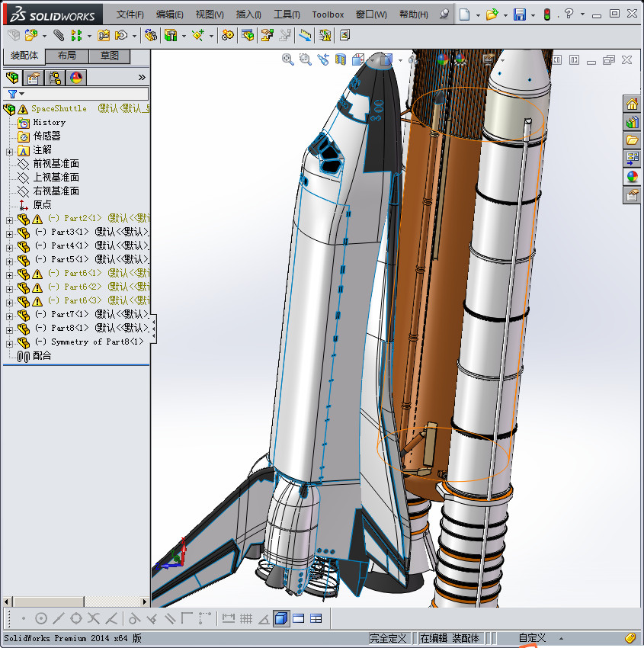Click the Rebuild traffic light icon
Viewport: 644px width, 648px height.
547,15
